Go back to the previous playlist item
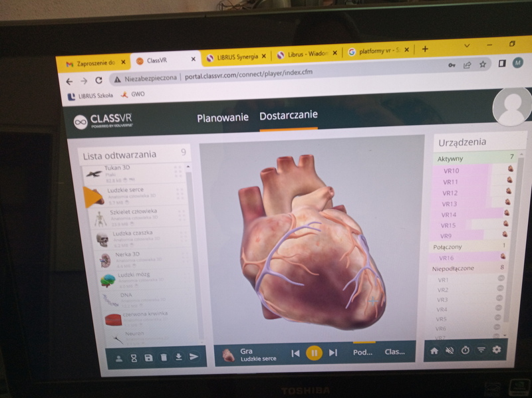 [x=295, y=353]
